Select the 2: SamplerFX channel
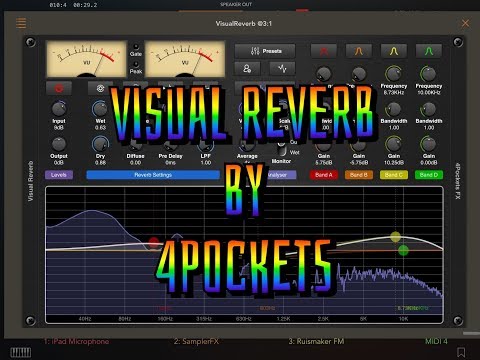The height and width of the screenshot is (360, 480). click(x=196, y=341)
